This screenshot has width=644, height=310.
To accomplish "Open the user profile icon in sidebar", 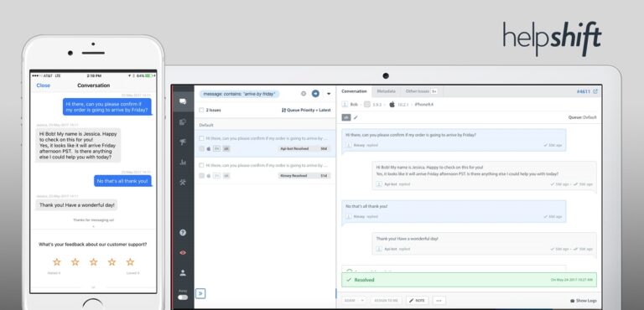I will (x=183, y=272).
